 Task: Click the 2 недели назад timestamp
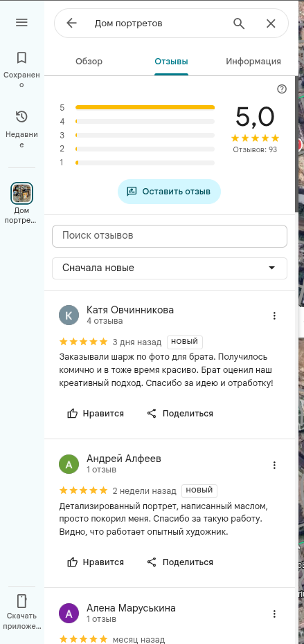(145, 491)
